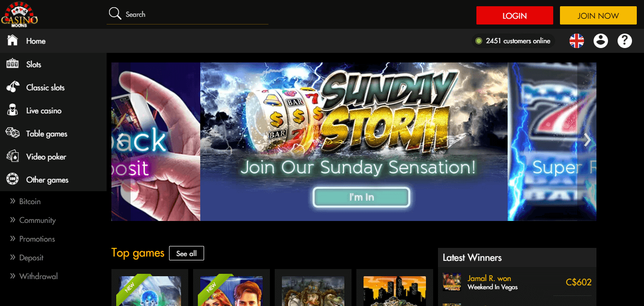Open the help question mark icon

(x=625, y=41)
